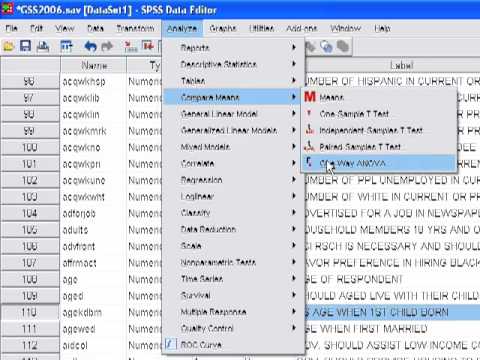
Task: Open the Help menu
Action: pyautogui.click(x=382, y=28)
